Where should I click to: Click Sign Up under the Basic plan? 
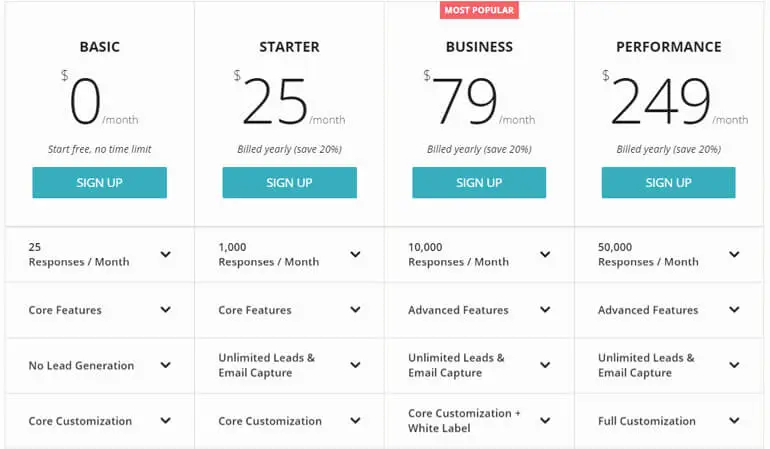99,182
